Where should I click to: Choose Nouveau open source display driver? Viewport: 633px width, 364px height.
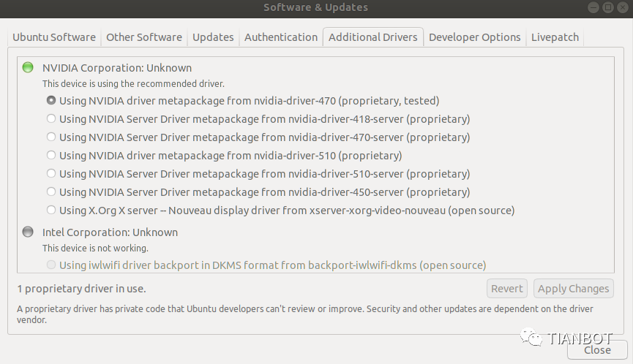51,210
